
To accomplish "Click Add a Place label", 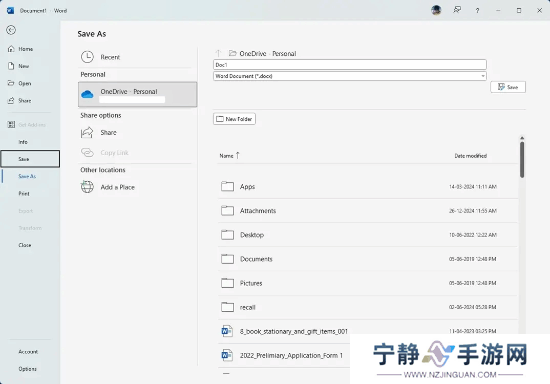I will (118, 187).
